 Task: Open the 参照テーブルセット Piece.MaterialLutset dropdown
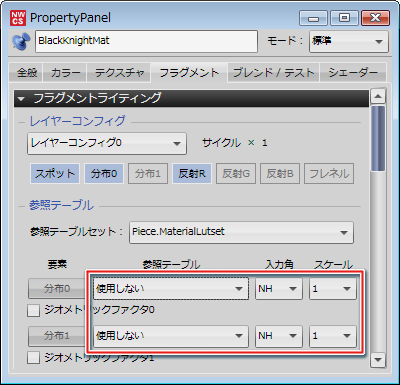click(x=241, y=232)
